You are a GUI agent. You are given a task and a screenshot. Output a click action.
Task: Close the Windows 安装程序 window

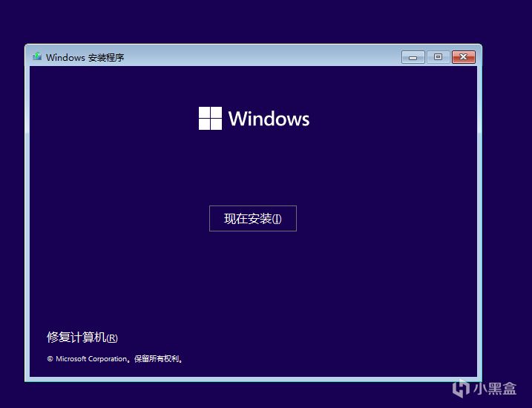[x=464, y=57]
